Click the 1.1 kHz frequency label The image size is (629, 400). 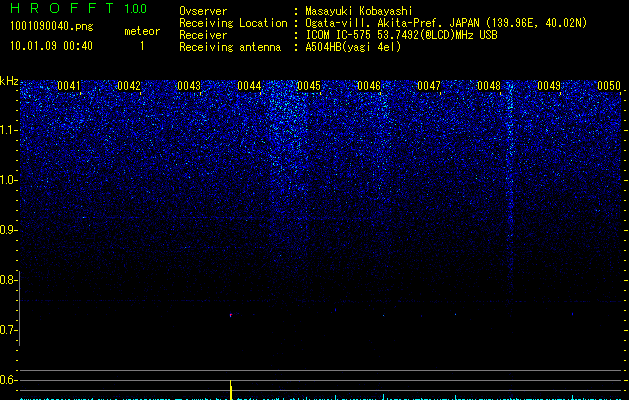(8, 130)
